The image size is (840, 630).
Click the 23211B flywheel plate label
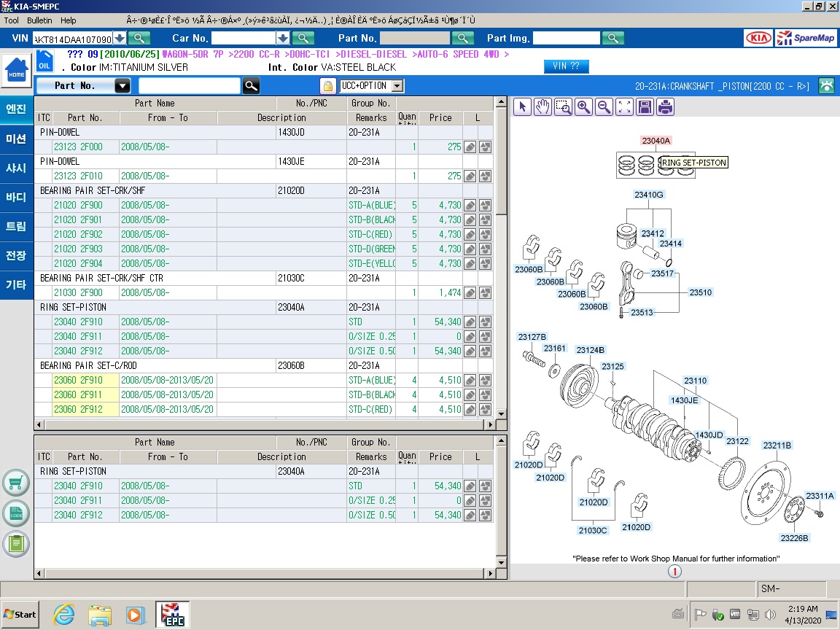tap(777, 446)
